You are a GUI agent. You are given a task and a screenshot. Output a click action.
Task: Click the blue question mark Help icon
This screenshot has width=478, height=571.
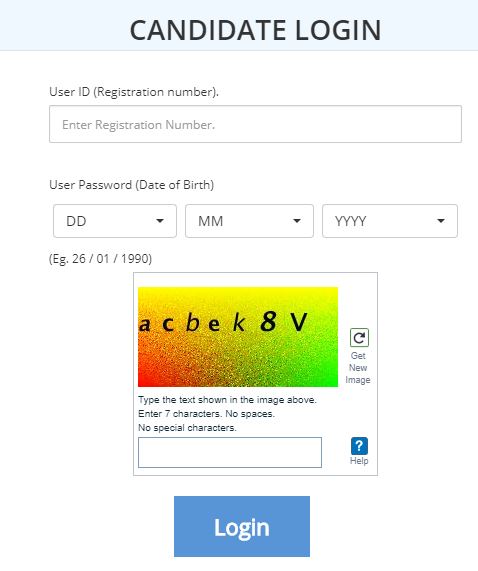[x=359, y=446]
